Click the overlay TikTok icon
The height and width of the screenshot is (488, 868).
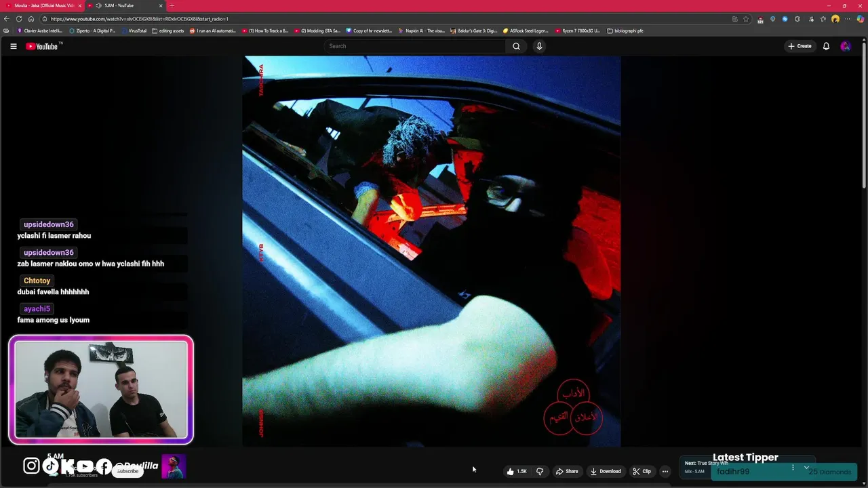[x=51, y=466]
